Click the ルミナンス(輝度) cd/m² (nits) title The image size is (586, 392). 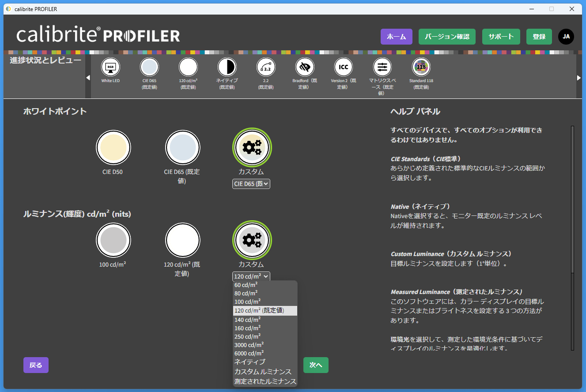(77, 214)
